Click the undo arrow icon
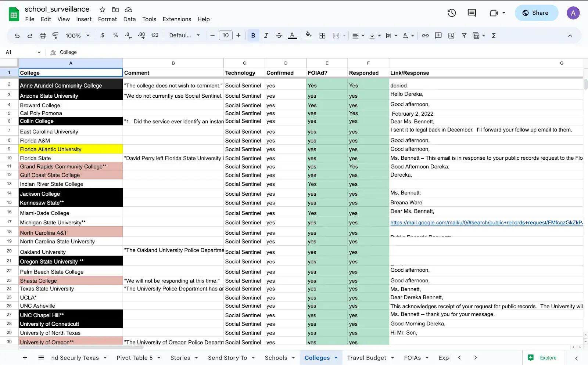588x365 pixels. tap(17, 36)
